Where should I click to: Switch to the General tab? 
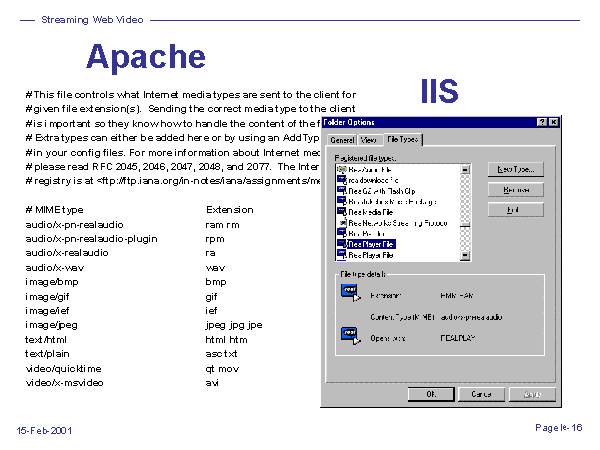click(x=342, y=140)
